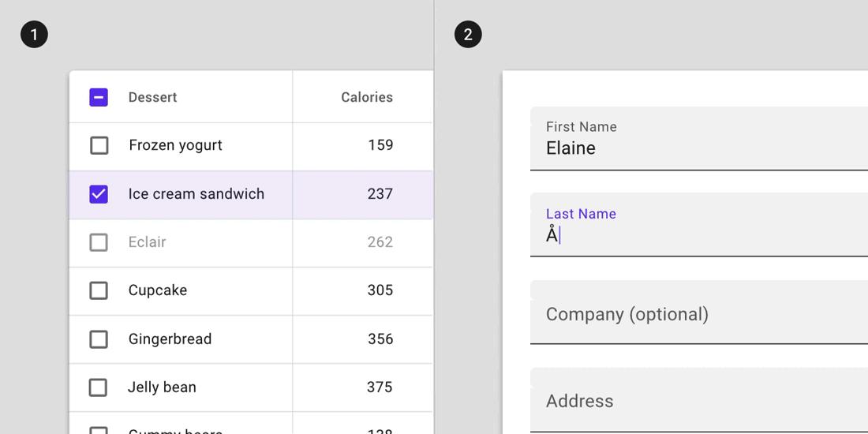The width and height of the screenshot is (868, 434).
Task: Check the Eclair row checkbox
Action: click(99, 242)
